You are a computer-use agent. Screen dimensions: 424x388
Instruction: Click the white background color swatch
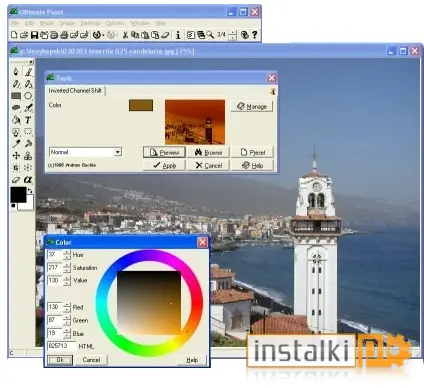(x=28, y=205)
